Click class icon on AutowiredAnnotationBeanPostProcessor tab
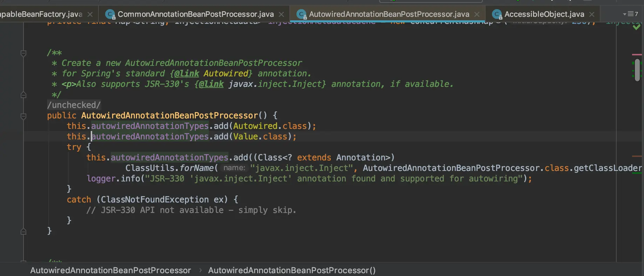 pyautogui.click(x=302, y=14)
